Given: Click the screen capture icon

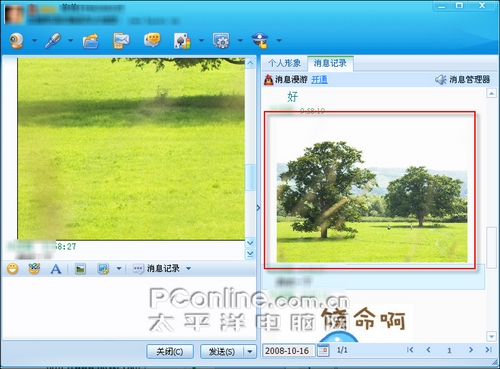Looking at the screenshot, I should click(x=103, y=269).
